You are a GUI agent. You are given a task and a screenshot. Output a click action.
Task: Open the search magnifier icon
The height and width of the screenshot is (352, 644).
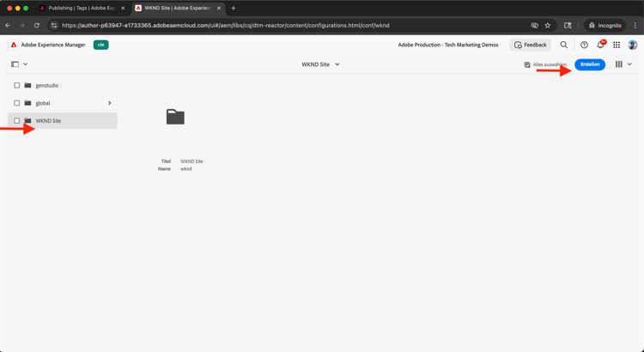[x=564, y=45]
